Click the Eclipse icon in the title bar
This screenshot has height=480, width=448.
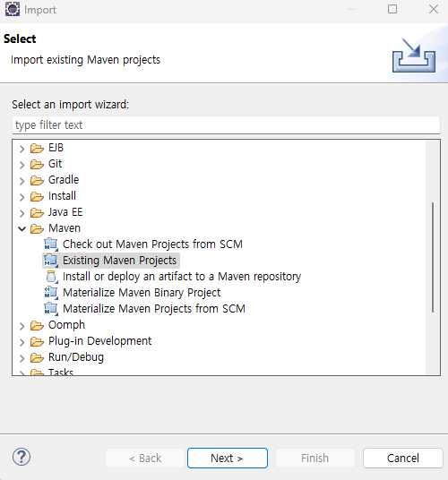click(13, 9)
